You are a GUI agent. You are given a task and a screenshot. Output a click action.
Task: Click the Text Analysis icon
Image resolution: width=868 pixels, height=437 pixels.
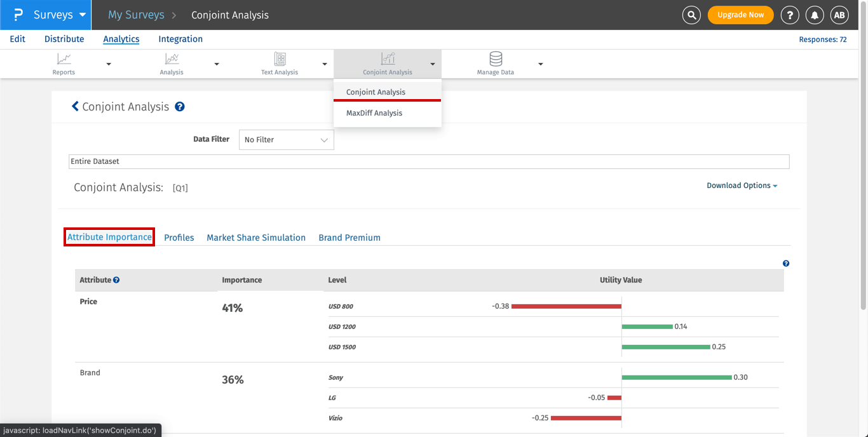point(280,60)
